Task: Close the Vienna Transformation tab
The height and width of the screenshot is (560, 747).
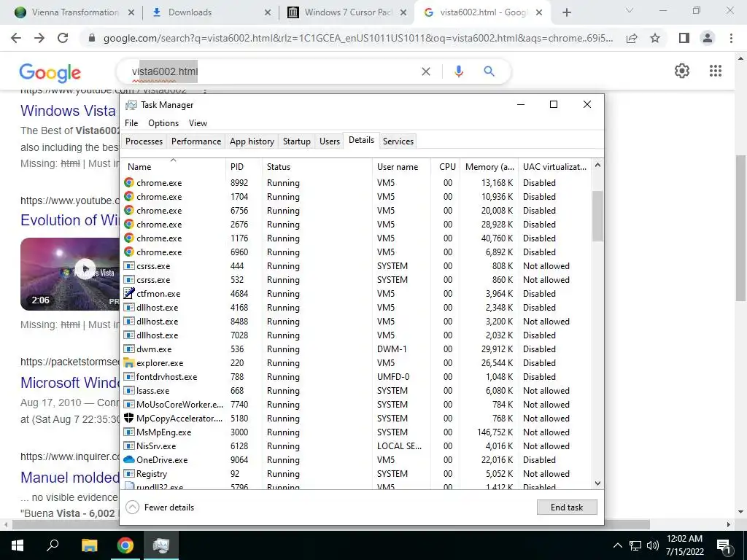Action: [x=131, y=12]
